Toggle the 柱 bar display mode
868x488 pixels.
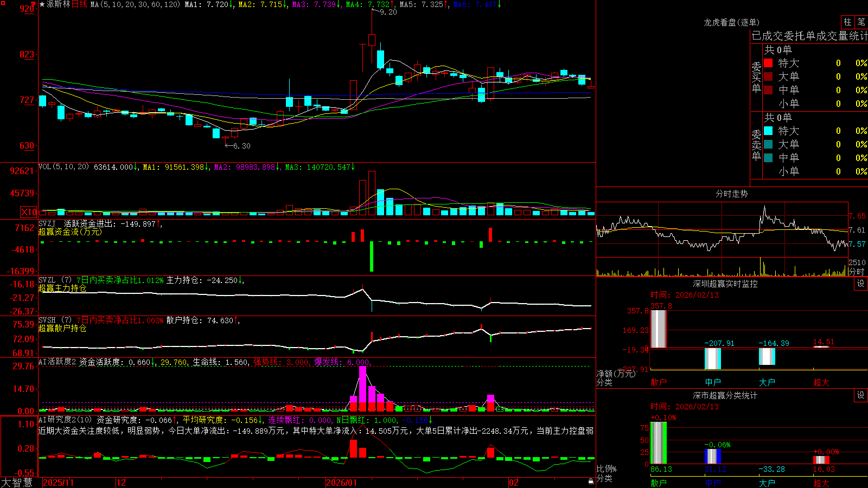[847, 22]
